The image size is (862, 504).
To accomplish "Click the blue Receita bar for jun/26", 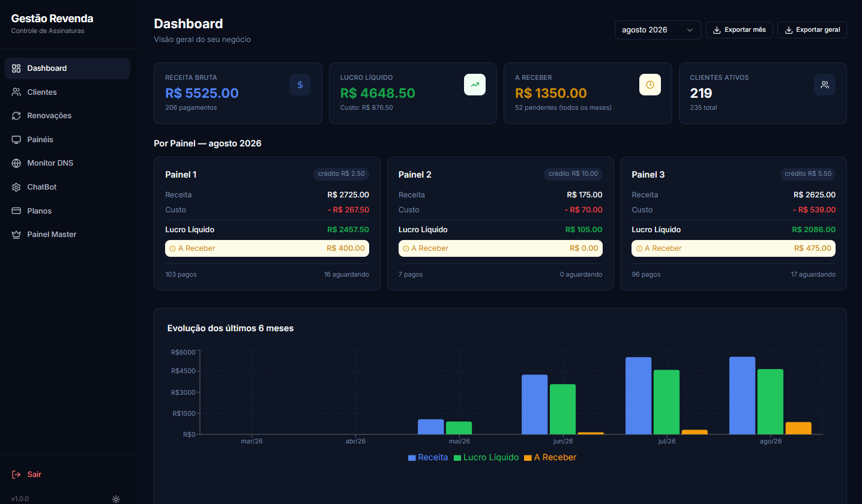I will point(534,404).
